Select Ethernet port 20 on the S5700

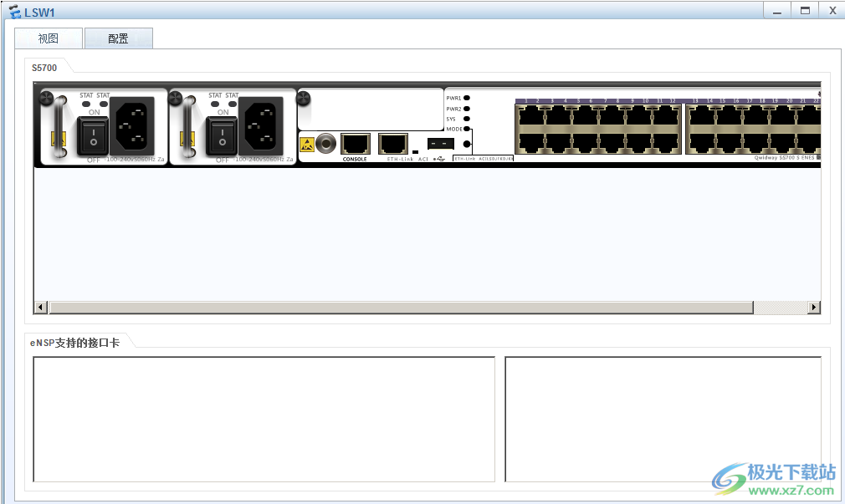(x=783, y=142)
